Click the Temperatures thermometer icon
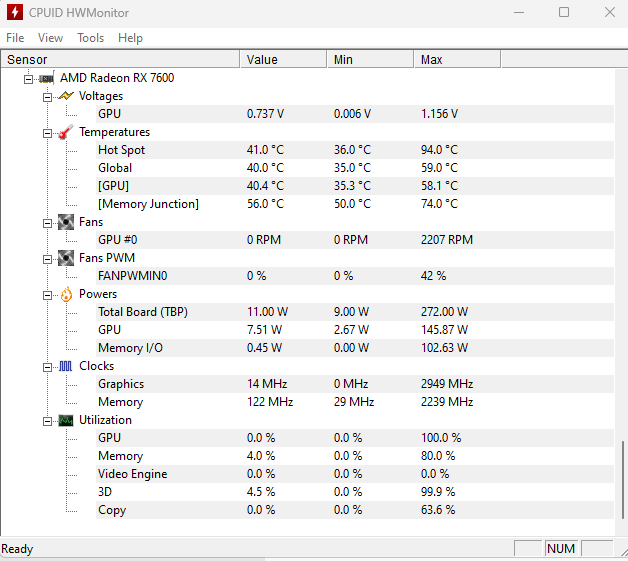This screenshot has height=561, width=628. point(66,132)
